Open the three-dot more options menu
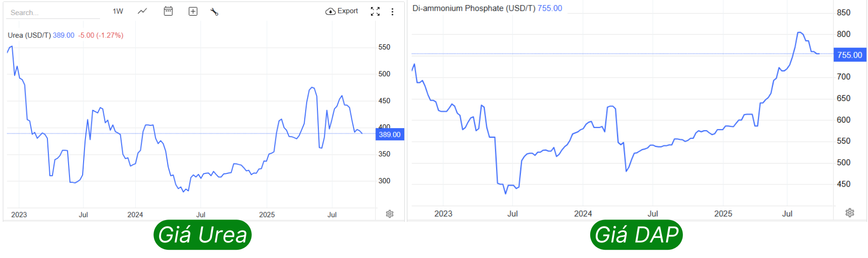Screen dimensions: 868x258 point(392,12)
